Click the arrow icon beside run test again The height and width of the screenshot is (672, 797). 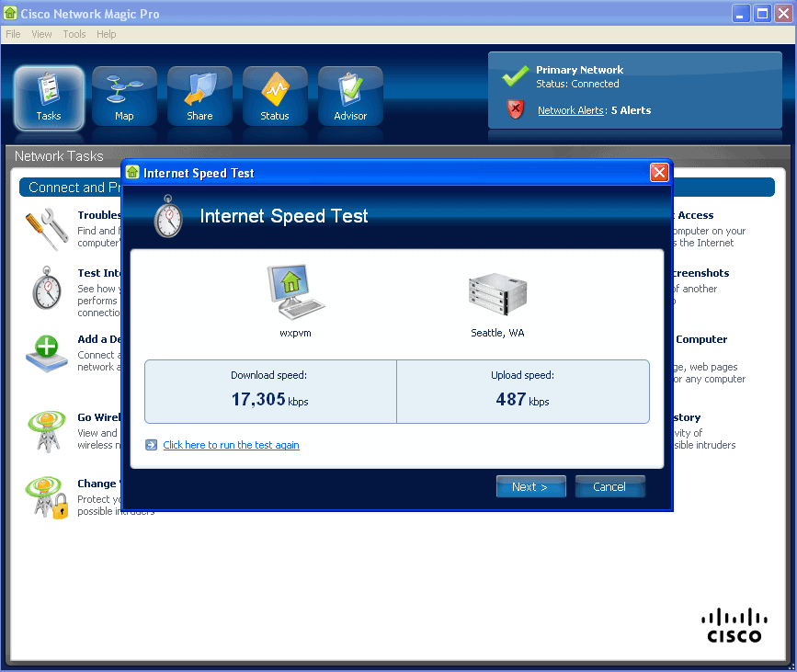pos(151,445)
